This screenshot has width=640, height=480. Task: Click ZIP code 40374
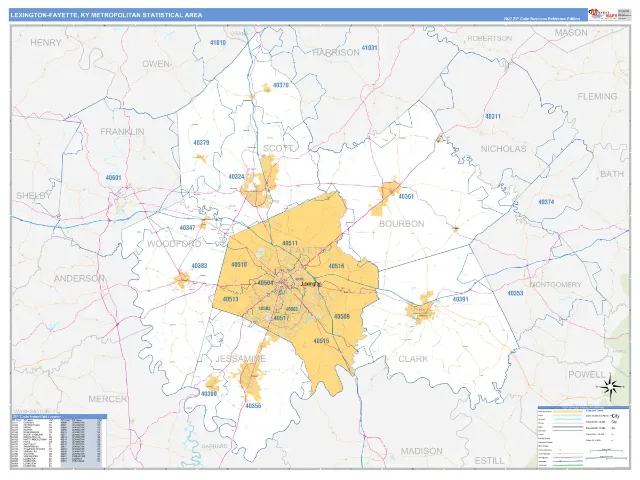click(x=546, y=202)
